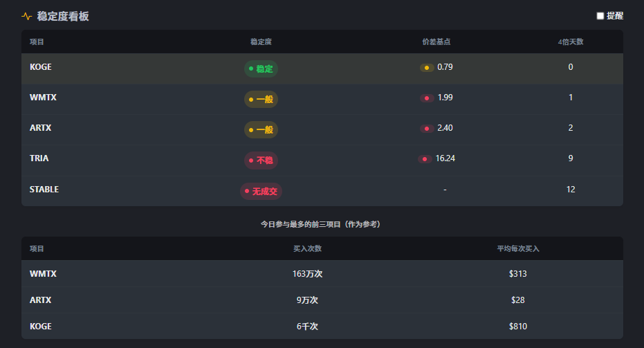Enable the 提醒 checkbox

600,16
